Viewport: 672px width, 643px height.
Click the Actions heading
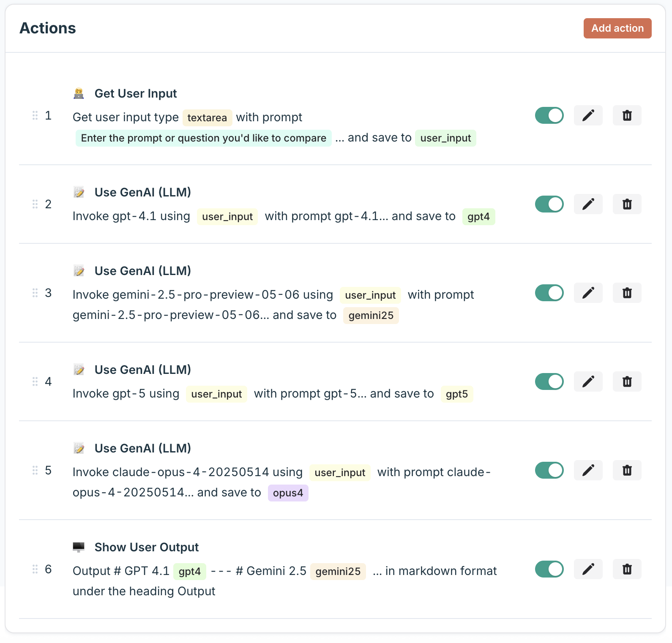(48, 28)
